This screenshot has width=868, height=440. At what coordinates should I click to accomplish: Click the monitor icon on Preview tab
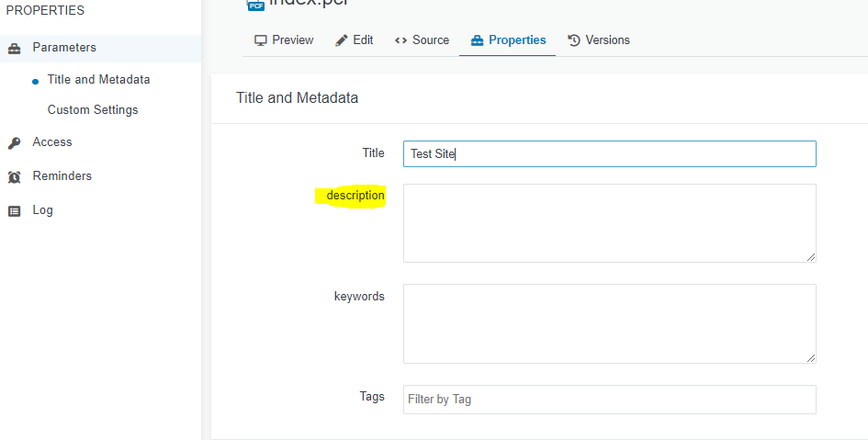(261, 40)
